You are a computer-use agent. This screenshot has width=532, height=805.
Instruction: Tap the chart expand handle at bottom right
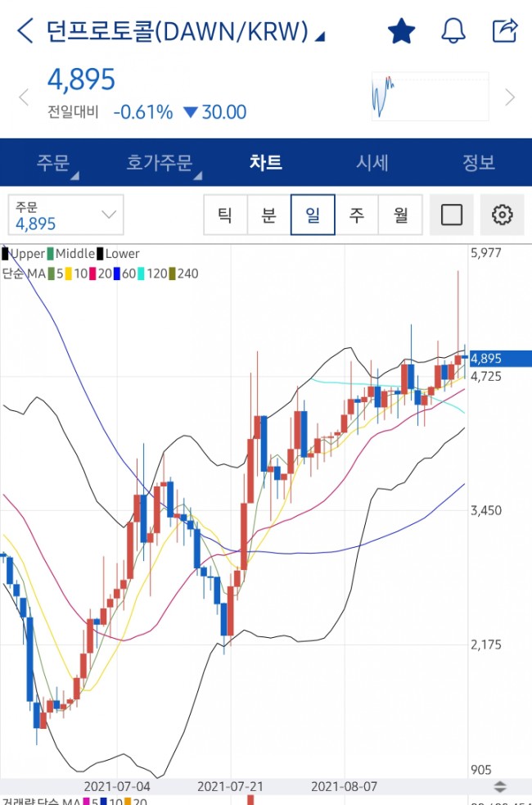(x=501, y=786)
